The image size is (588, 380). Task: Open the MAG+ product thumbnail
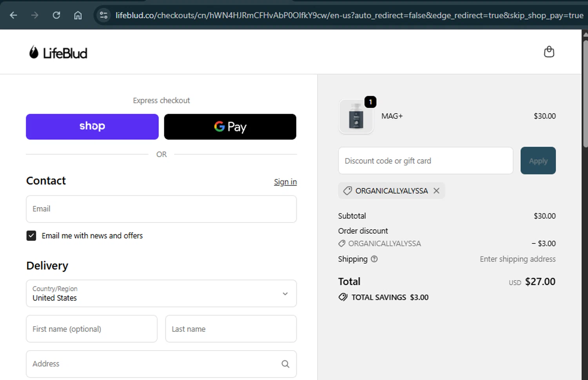(x=356, y=116)
